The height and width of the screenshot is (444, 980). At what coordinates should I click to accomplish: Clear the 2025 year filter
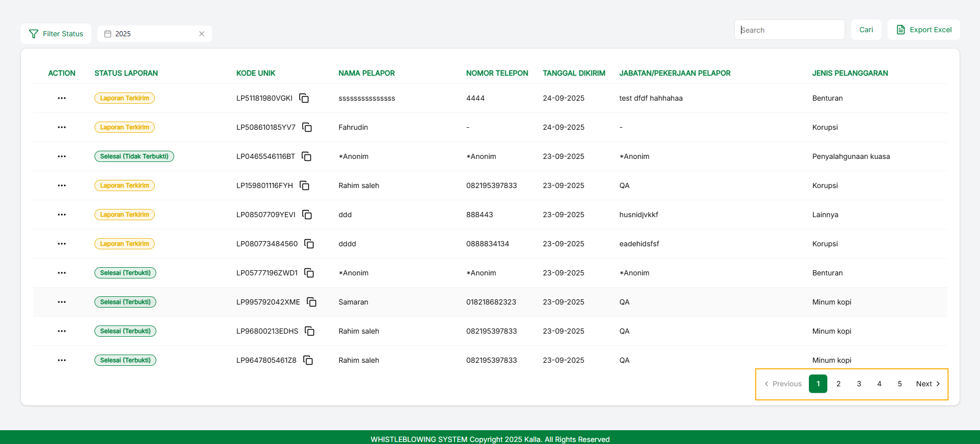202,34
